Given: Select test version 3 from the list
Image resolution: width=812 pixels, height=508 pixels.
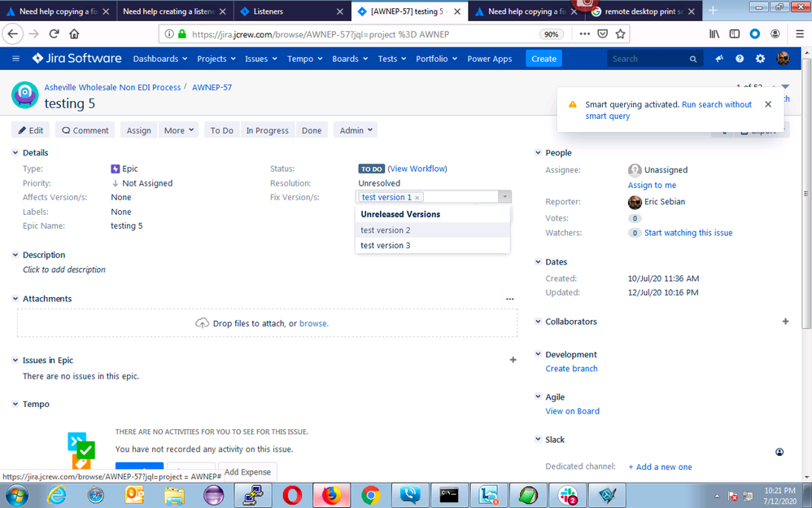Looking at the screenshot, I should click(432, 246).
